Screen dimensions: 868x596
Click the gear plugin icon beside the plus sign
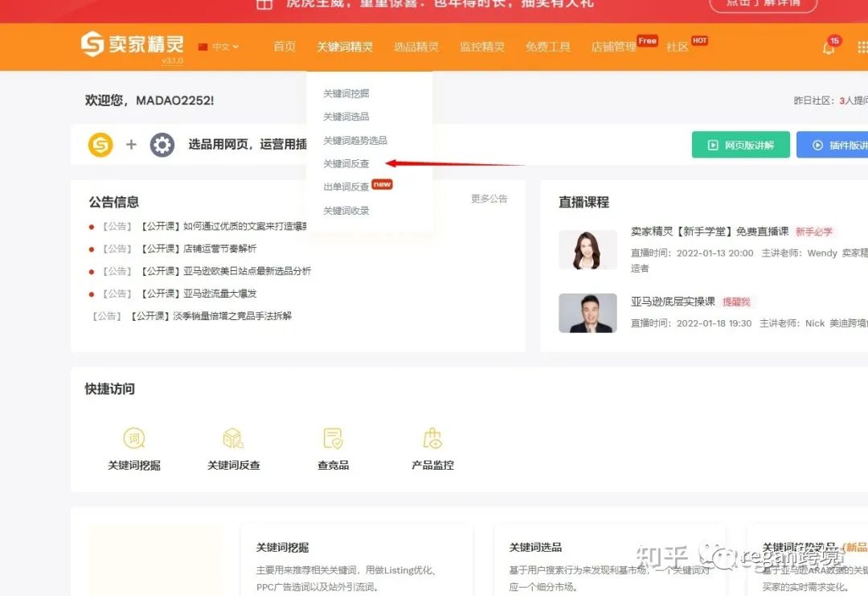pyautogui.click(x=162, y=145)
